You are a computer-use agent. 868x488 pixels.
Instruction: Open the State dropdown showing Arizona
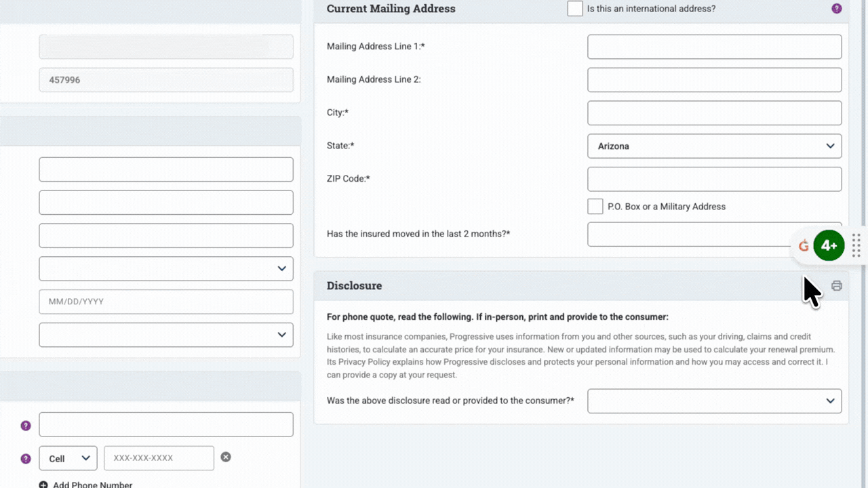pyautogui.click(x=714, y=146)
